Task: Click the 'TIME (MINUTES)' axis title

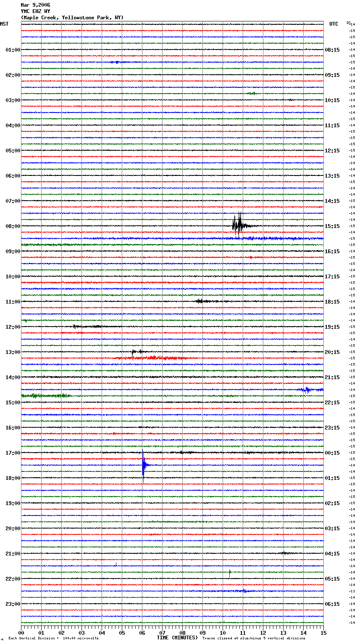Action: (177, 638)
